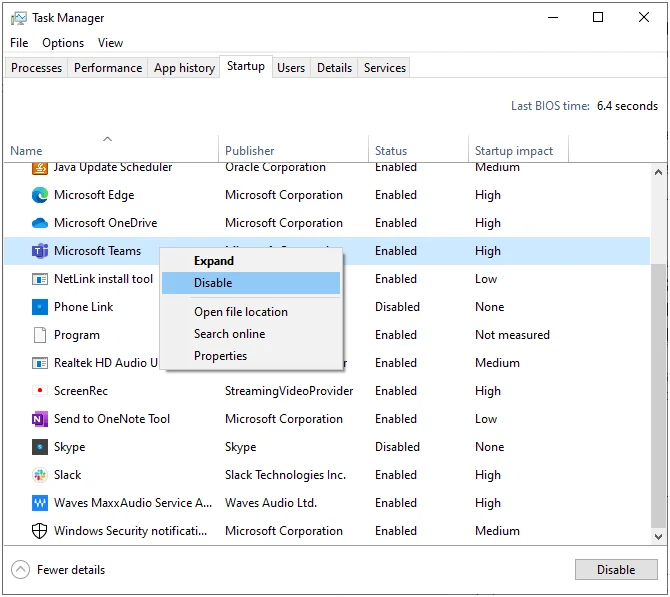The image size is (670, 597).
Task: Switch to the Details tab
Action: pyautogui.click(x=334, y=68)
